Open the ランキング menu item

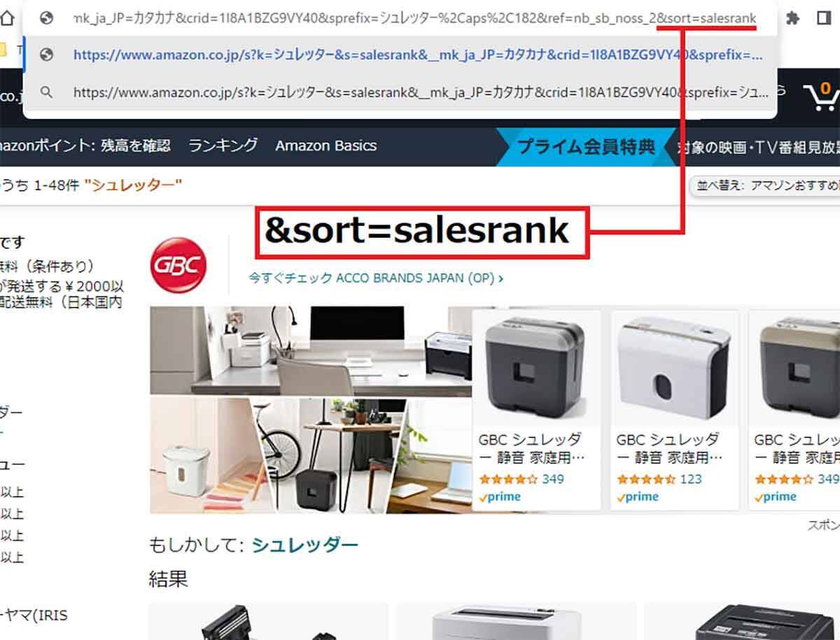coord(223,145)
